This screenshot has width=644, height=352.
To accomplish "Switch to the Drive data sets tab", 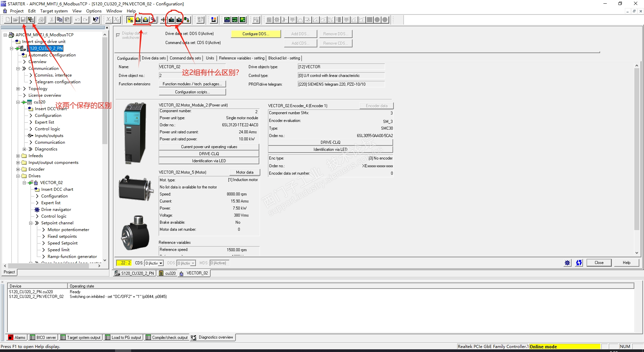I will click(x=154, y=58).
